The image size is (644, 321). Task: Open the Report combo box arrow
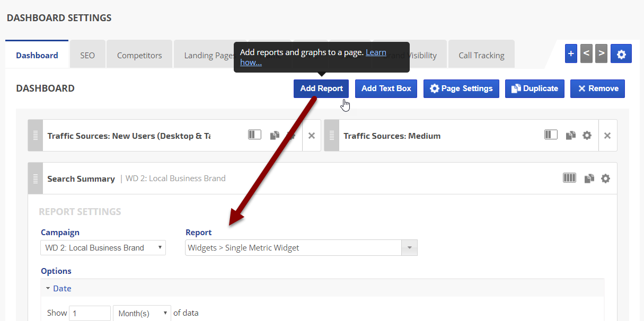409,247
